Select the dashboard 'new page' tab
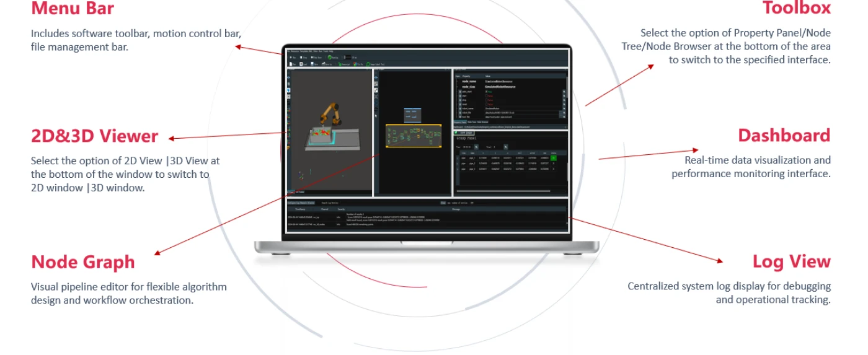This screenshot has height=355, width=868. coord(464,133)
